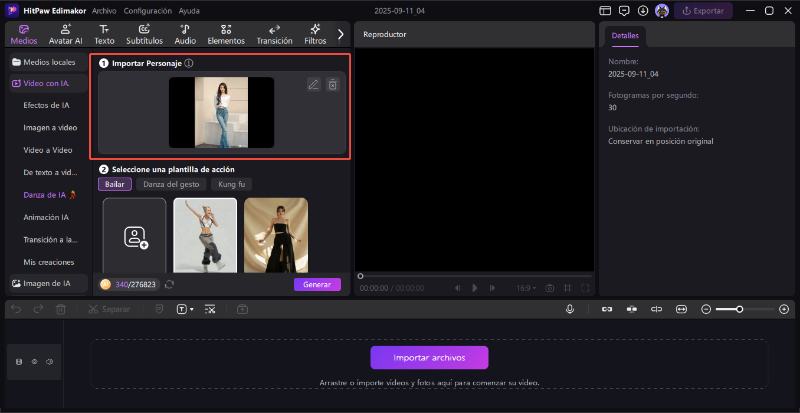The width and height of the screenshot is (800, 413).
Task: Step forward one frame in player
Action: click(492, 288)
